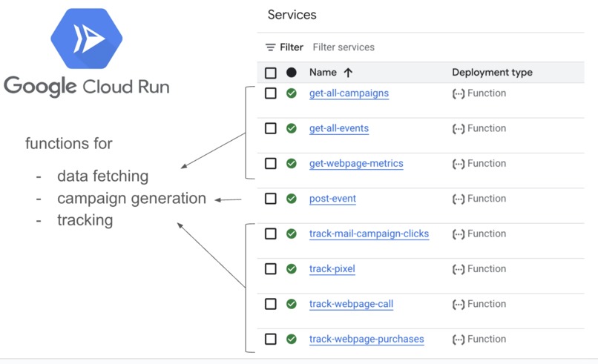Click the Filter button label
This screenshot has width=598, height=364.
[x=292, y=47]
